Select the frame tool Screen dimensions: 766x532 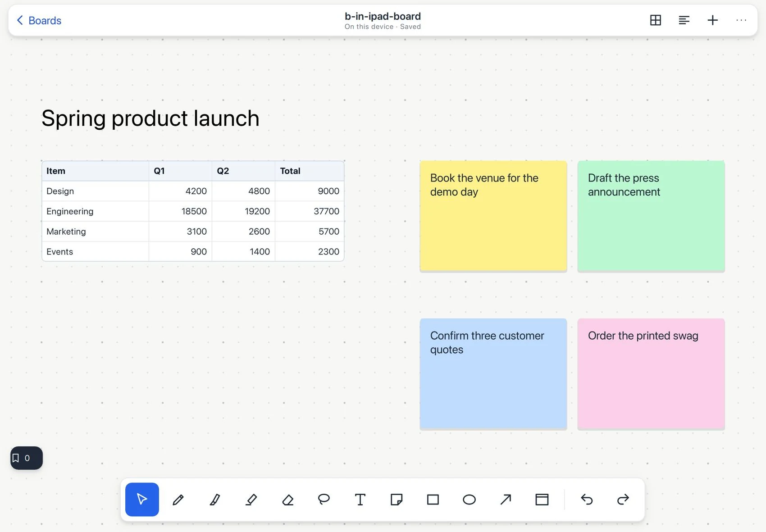(x=542, y=499)
